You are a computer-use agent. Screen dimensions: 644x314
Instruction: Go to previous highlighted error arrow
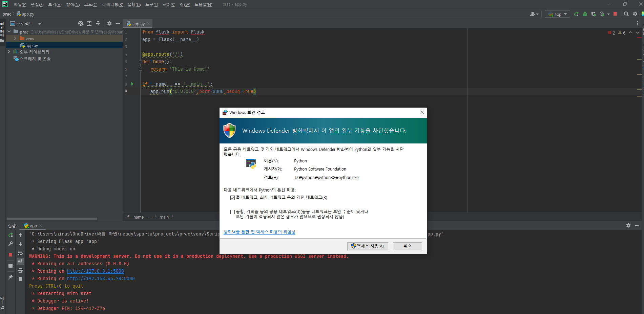pos(630,33)
